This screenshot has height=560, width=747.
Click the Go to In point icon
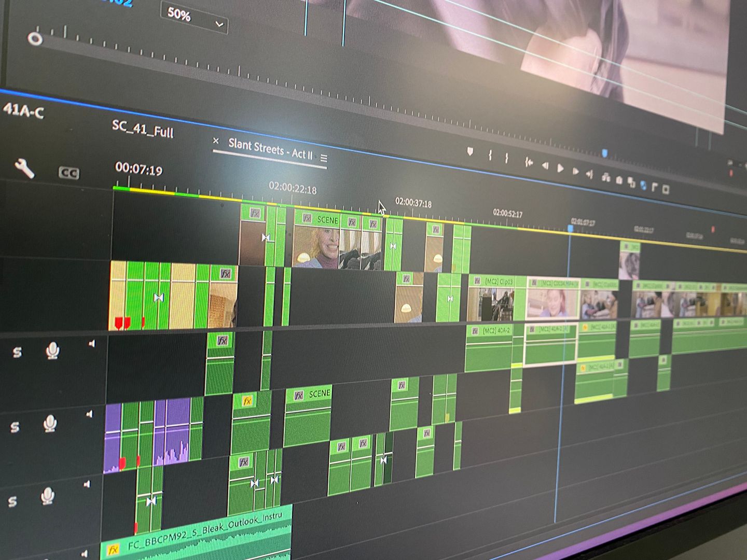pyautogui.click(x=528, y=162)
